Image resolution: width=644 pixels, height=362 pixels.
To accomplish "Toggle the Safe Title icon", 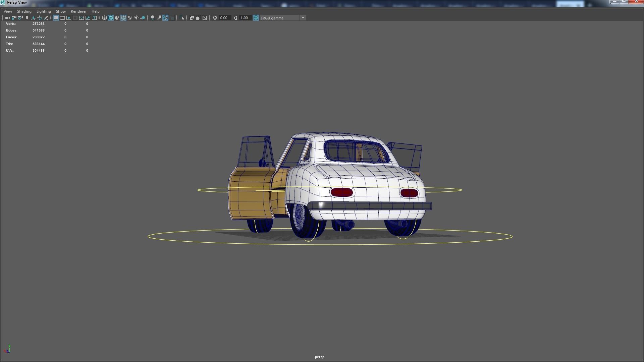I will click(94, 18).
